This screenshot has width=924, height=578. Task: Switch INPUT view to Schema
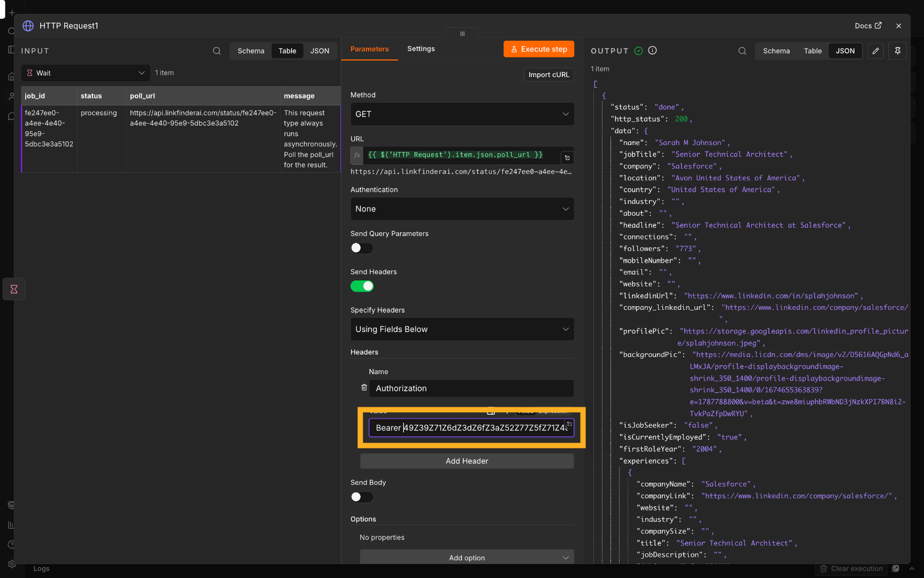pyautogui.click(x=251, y=51)
